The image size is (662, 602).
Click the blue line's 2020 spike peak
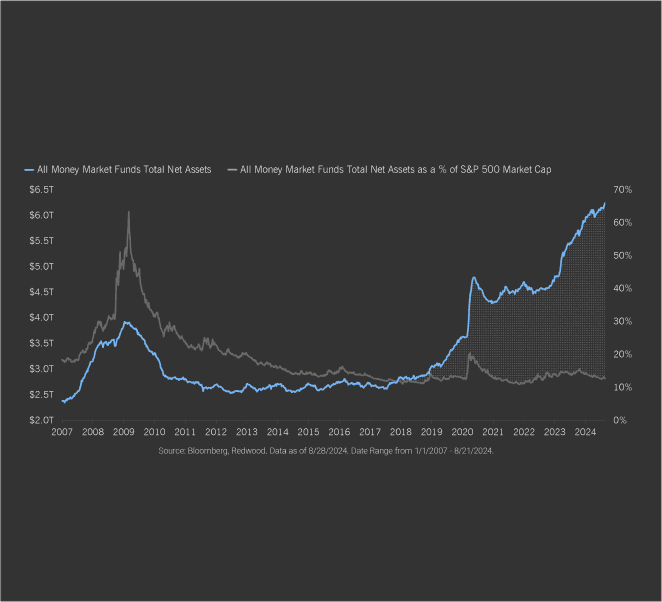[x=474, y=278]
